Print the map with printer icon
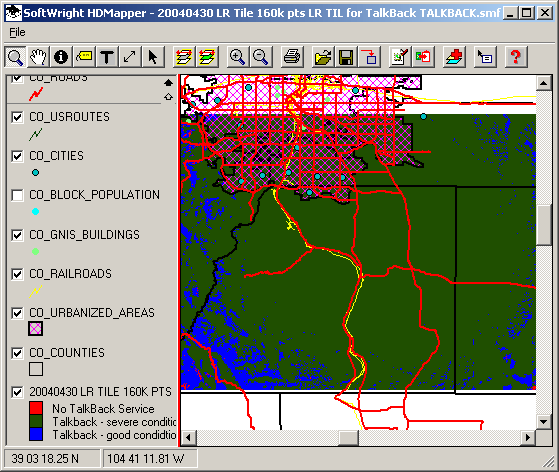Screen dimensions: 559x472 (292, 57)
